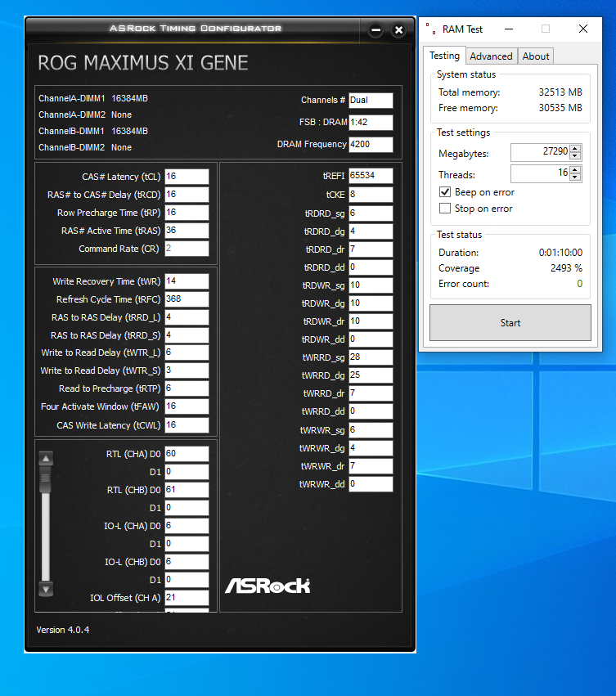
Task: Click the RTL (CHB) D0 field showing 61
Action: coord(187,490)
